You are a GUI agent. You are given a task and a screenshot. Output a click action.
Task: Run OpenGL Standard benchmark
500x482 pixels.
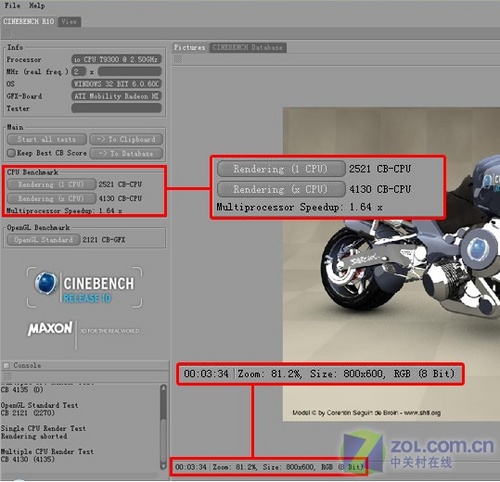coord(44,240)
